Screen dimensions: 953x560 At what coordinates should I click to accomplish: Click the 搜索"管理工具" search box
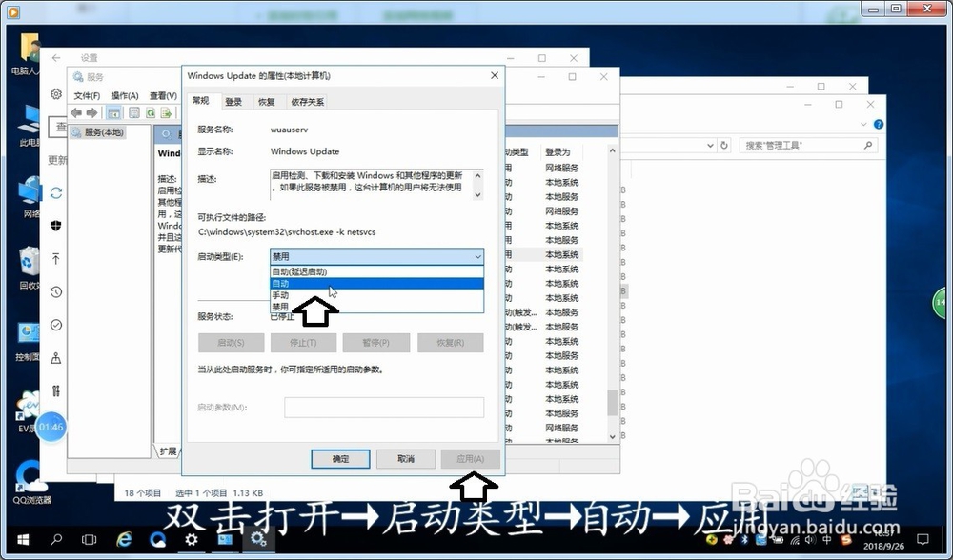[808, 145]
